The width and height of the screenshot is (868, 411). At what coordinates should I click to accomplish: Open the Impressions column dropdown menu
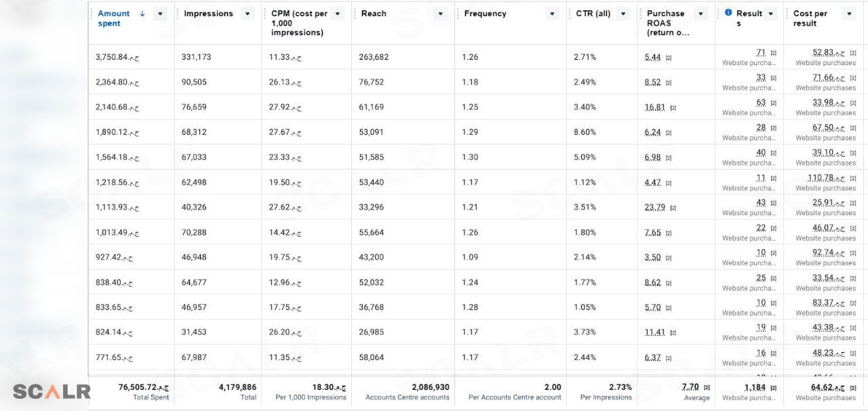(x=248, y=14)
